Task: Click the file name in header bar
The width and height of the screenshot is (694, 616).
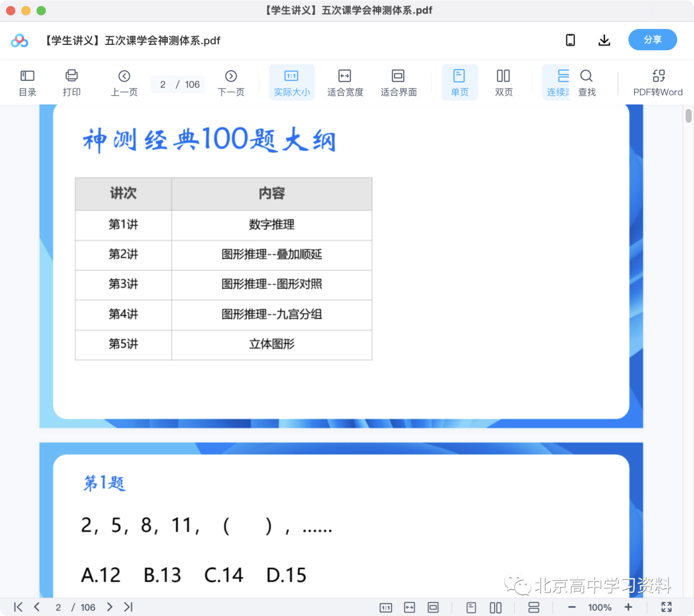Action: tap(132, 40)
